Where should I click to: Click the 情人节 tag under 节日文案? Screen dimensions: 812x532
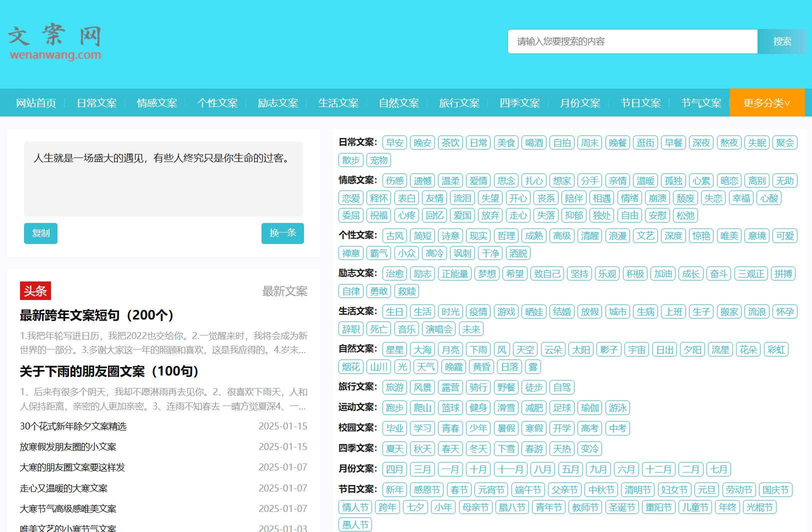point(355,507)
